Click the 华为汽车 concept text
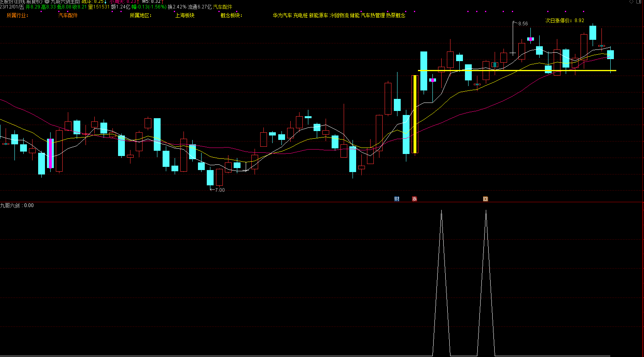The height and width of the screenshot is (357, 644). click(282, 15)
